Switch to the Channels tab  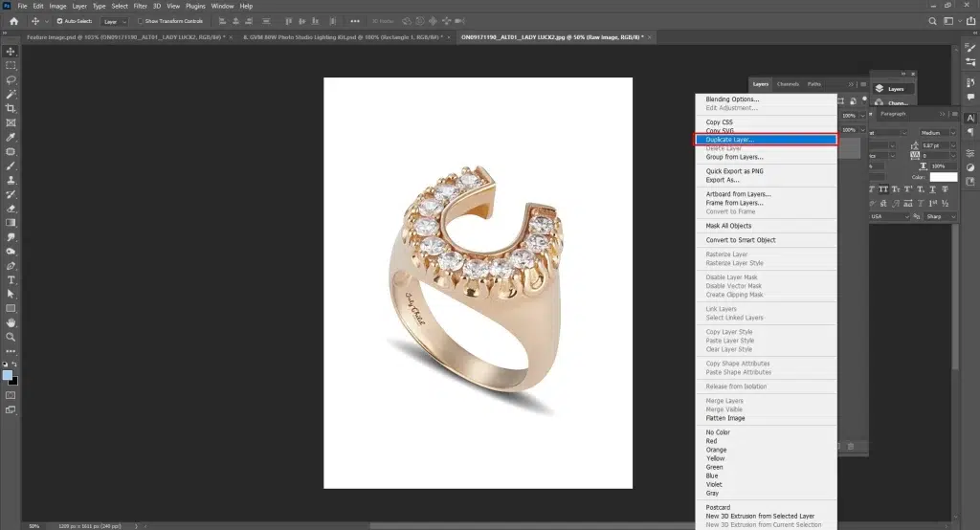[788, 84]
